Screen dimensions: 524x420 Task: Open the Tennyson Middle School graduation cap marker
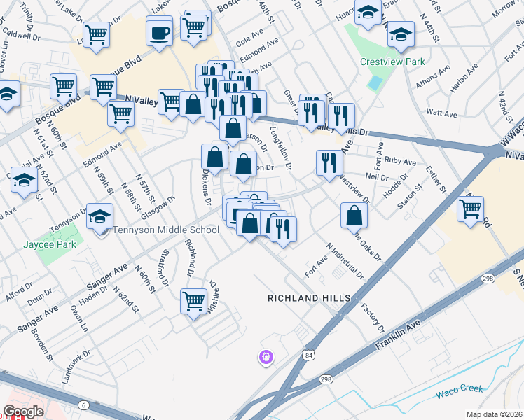coord(100,216)
